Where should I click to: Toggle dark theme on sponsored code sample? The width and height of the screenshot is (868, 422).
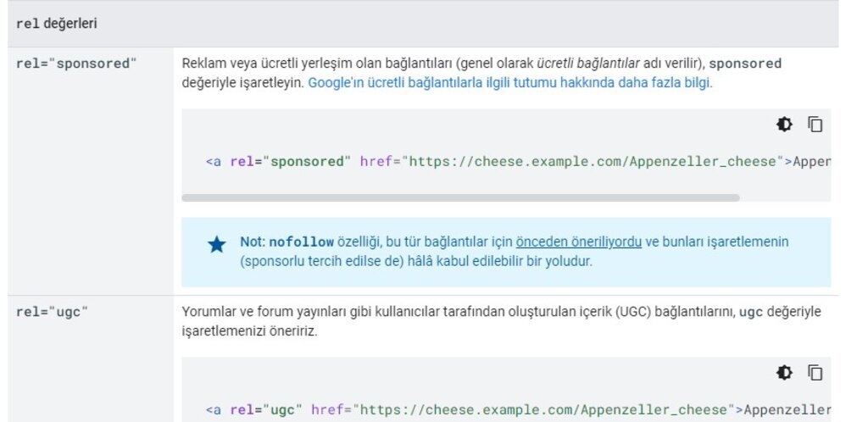784,125
